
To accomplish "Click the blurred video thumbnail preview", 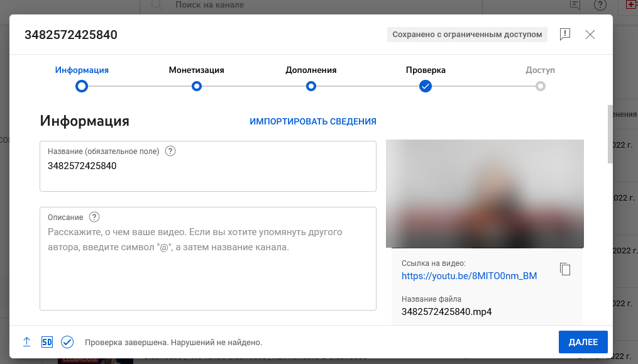I will coord(485,194).
